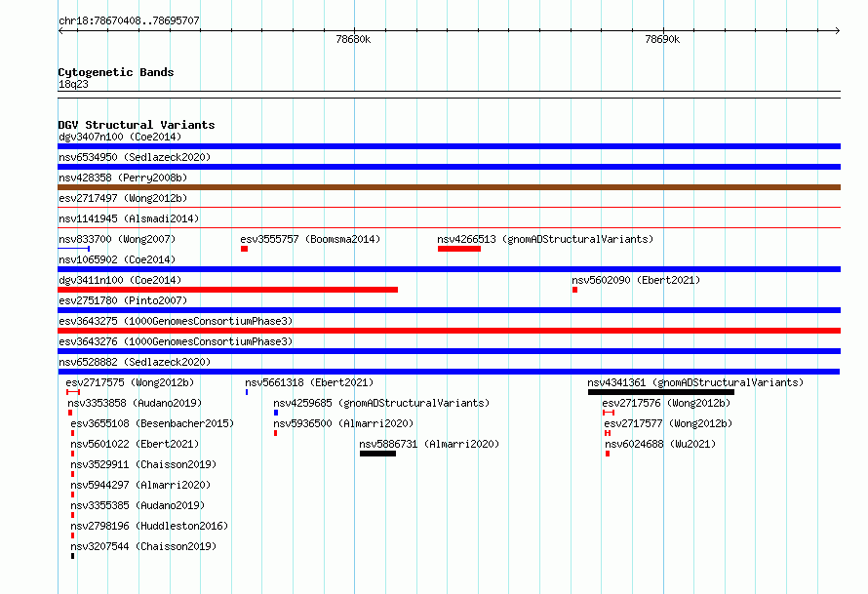Open esv2717576 (Wong2012b) label
The width and height of the screenshot is (868, 594).
666,403
